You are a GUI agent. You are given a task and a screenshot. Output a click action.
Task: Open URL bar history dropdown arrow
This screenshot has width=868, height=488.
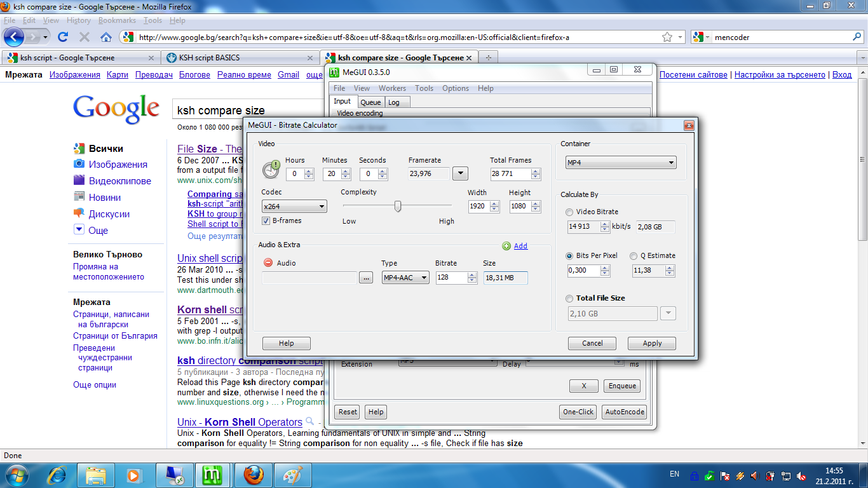pos(681,37)
